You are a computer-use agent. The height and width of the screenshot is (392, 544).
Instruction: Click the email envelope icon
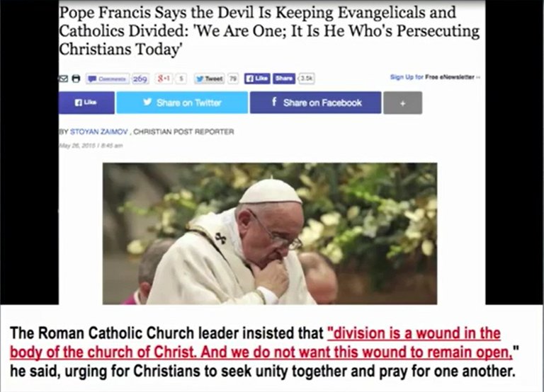click(x=63, y=79)
